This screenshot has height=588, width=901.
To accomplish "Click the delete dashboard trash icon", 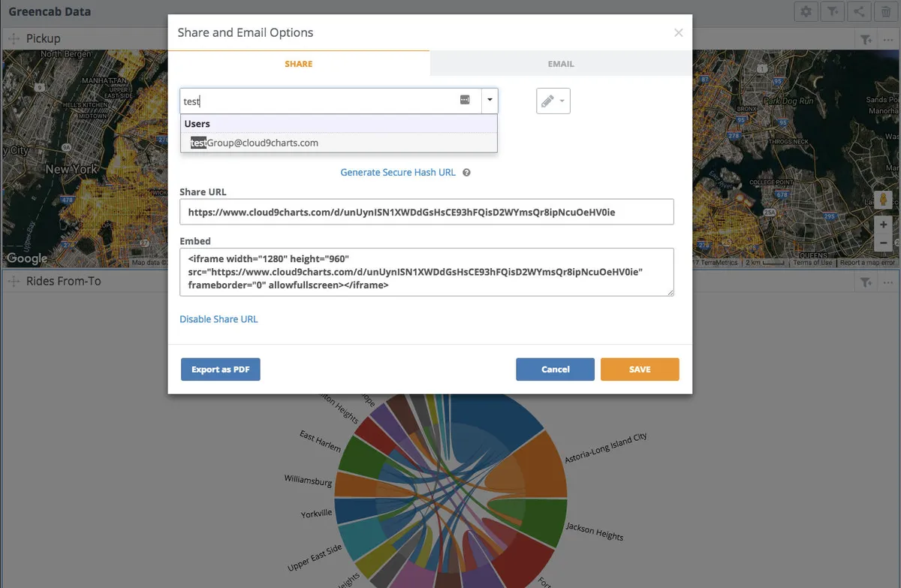I will click(x=885, y=11).
